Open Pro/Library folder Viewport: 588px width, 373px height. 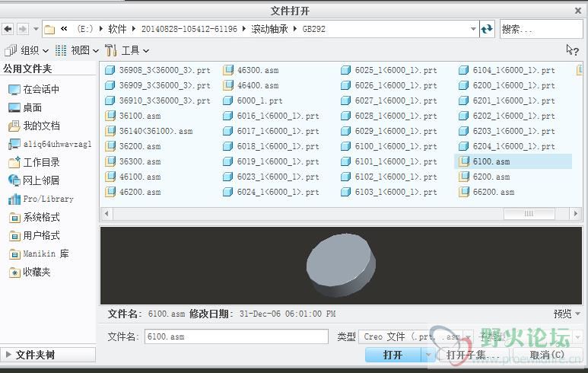point(40,199)
